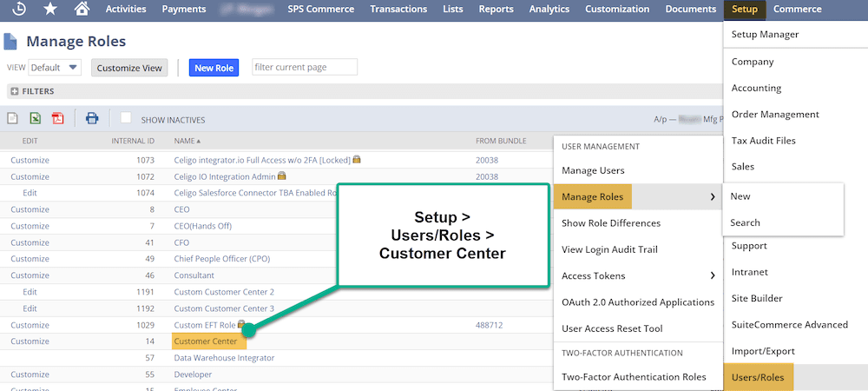Export the list to PDF icon
868x391 pixels.
click(57, 118)
